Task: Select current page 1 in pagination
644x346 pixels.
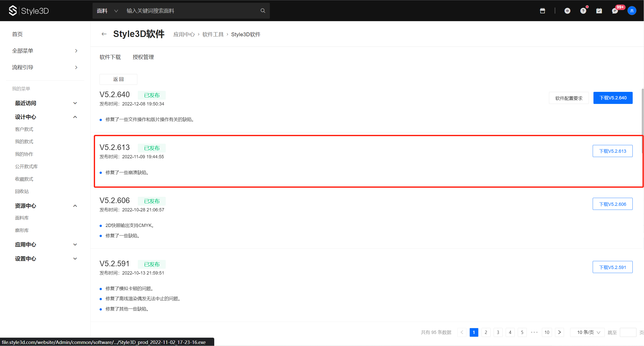Action: [x=474, y=332]
